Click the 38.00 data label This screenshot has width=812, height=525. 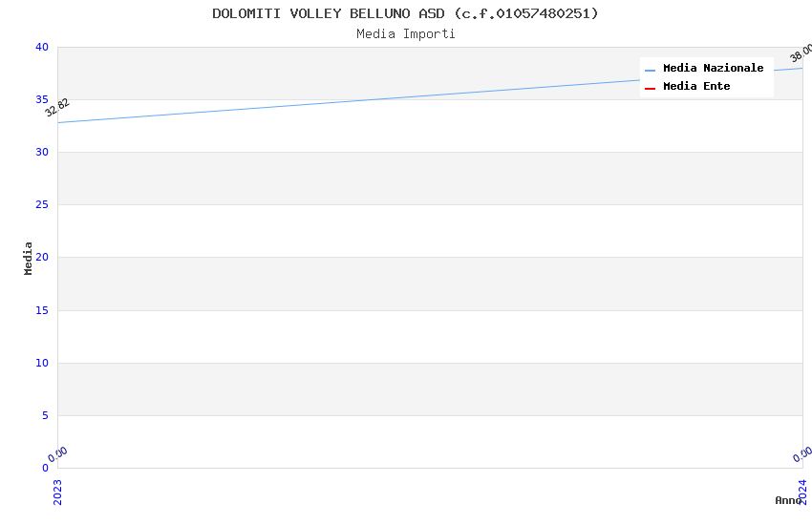801,52
